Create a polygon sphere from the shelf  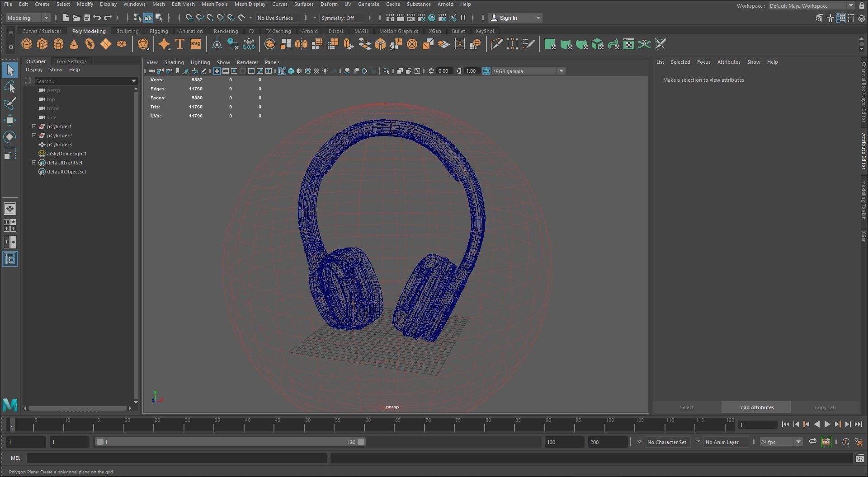(27, 44)
